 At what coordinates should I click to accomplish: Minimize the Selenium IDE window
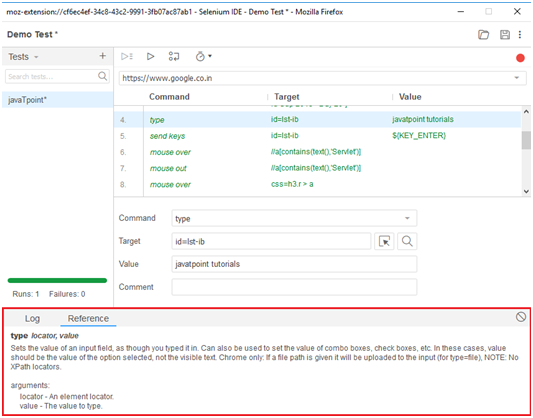tap(461, 12)
